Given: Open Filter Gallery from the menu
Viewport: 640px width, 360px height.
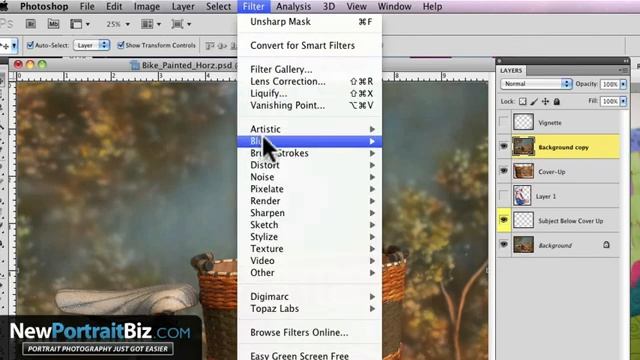Looking at the screenshot, I should coord(309,69).
